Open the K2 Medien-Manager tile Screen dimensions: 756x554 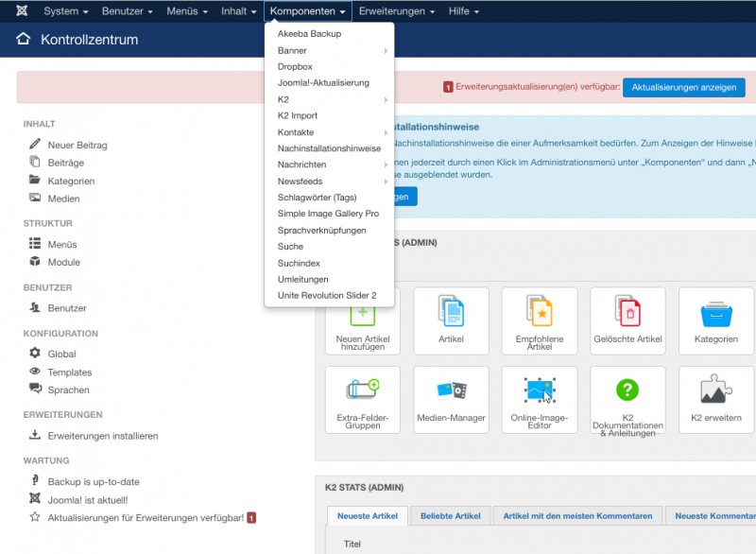452,400
